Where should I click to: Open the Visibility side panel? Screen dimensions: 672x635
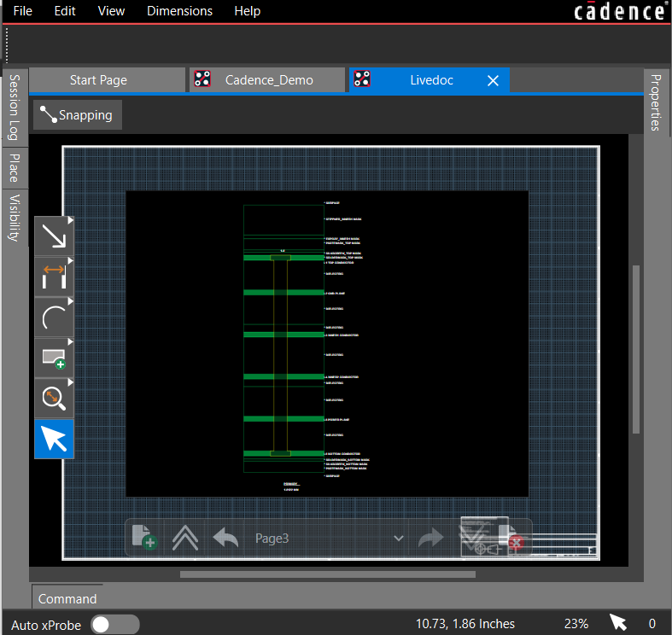tap(15, 218)
